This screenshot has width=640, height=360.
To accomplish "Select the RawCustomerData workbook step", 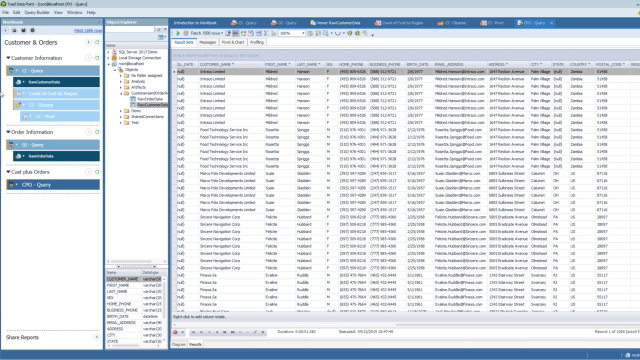I will [x=56, y=82].
